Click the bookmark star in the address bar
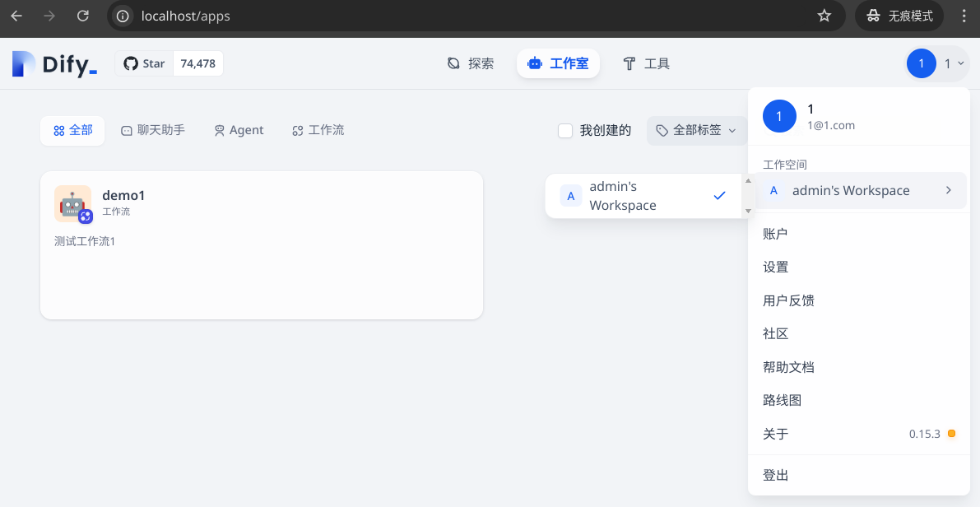The image size is (980, 507). coord(824,15)
